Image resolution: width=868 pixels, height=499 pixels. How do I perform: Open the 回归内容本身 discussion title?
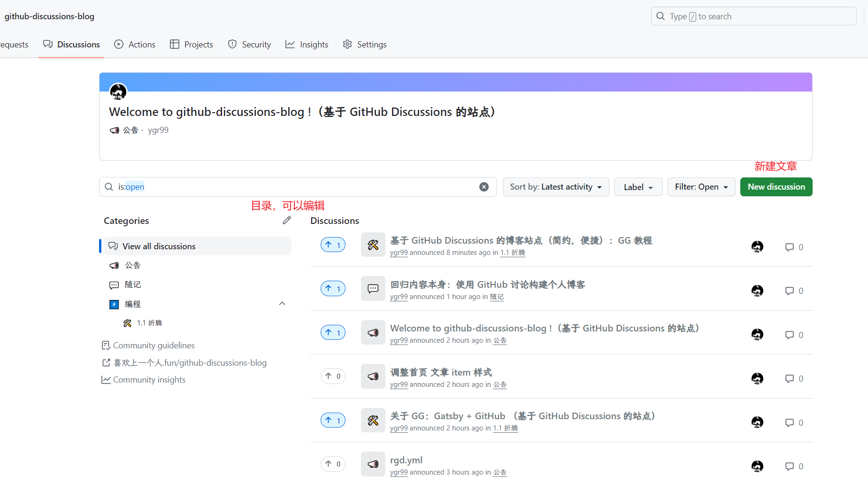[x=488, y=284]
